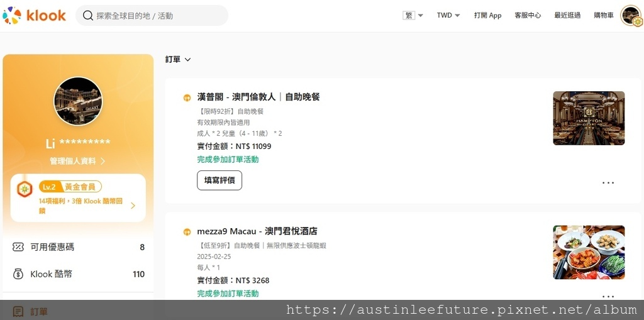The width and height of the screenshot is (644, 320).
Task: Click the 完成參加訂單活動 status of 漢普閣 order
Action: [x=228, y=160]
